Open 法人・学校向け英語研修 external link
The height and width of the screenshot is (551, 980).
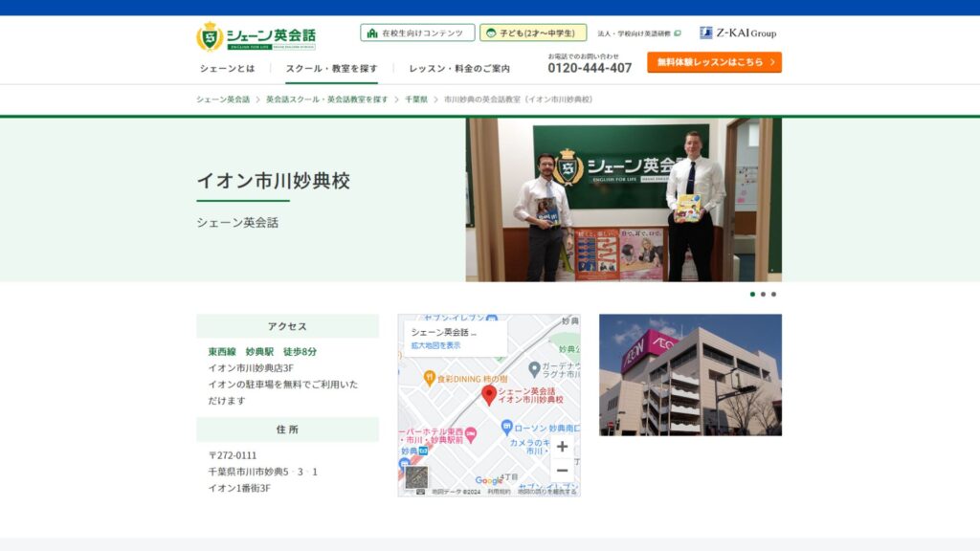[638, 33]
